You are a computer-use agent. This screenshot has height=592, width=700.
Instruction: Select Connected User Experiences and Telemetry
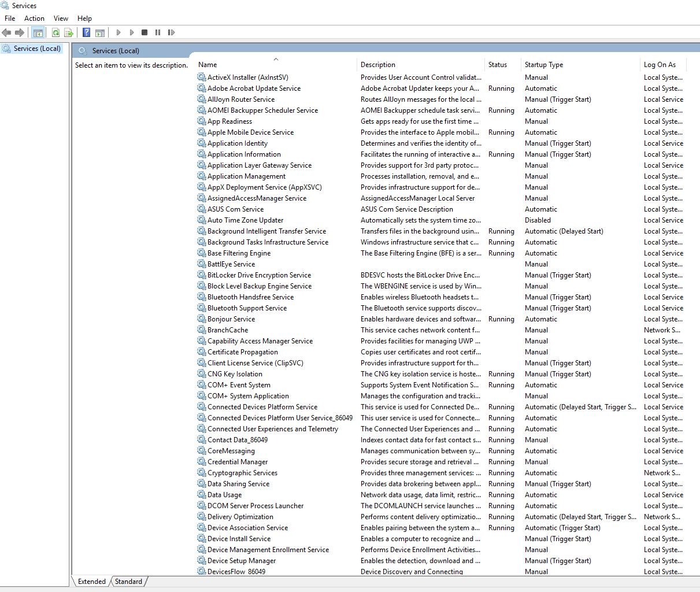[273, 429]
